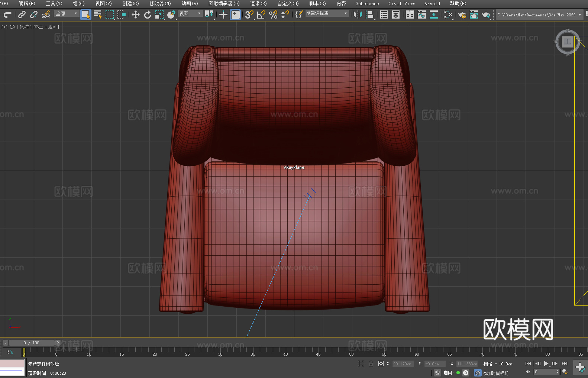Activate the Select Object tool

(x=86, y=14)
